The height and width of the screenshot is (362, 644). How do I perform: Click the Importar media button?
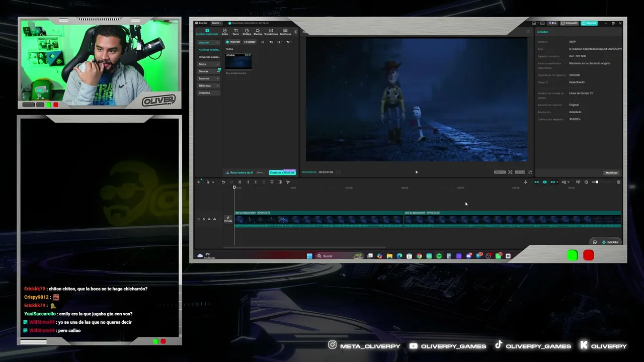click(x=233, y=42)
